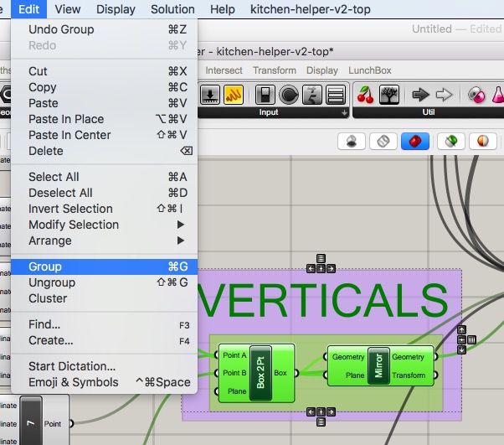
Task: Click the right-side distribute columns icon
Action: tap(471, 339)
